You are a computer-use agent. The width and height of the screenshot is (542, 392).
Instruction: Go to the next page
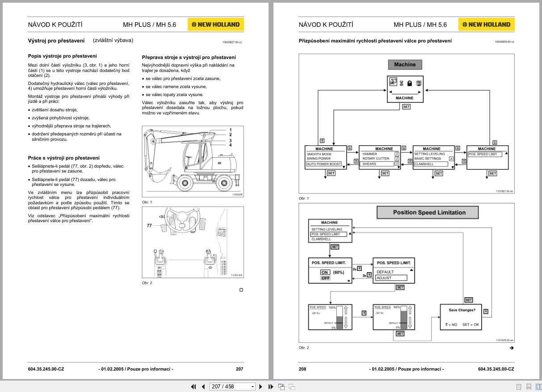point(261,387)
